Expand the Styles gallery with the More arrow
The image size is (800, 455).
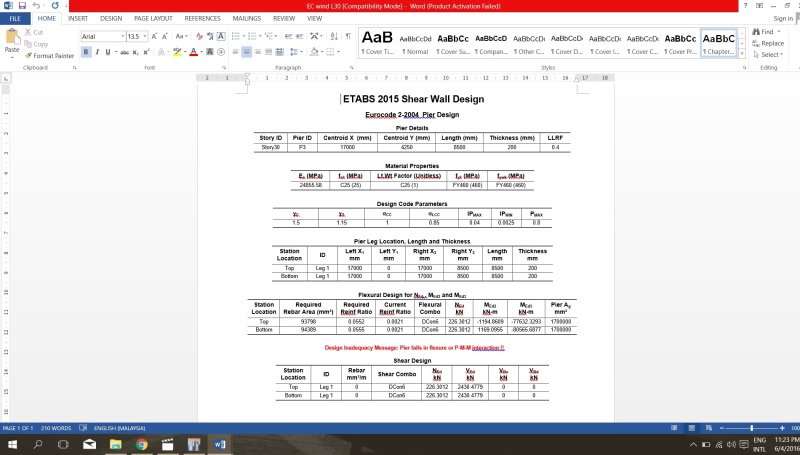click(742, 53)
